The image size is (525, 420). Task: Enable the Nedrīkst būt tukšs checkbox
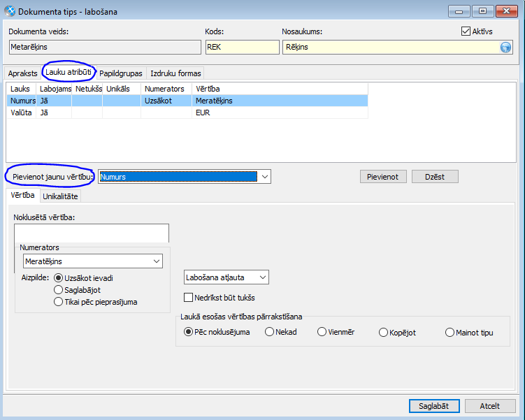coord(189,298)
